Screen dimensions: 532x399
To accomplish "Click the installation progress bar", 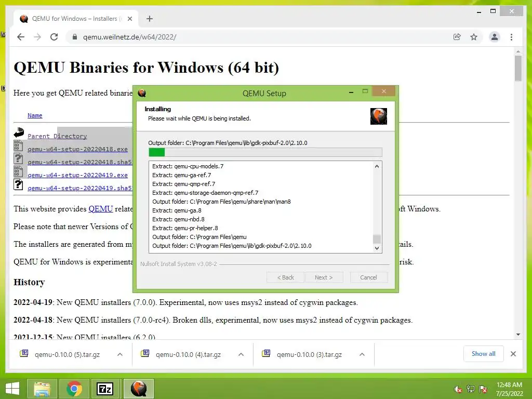I will tap(265, 152).
